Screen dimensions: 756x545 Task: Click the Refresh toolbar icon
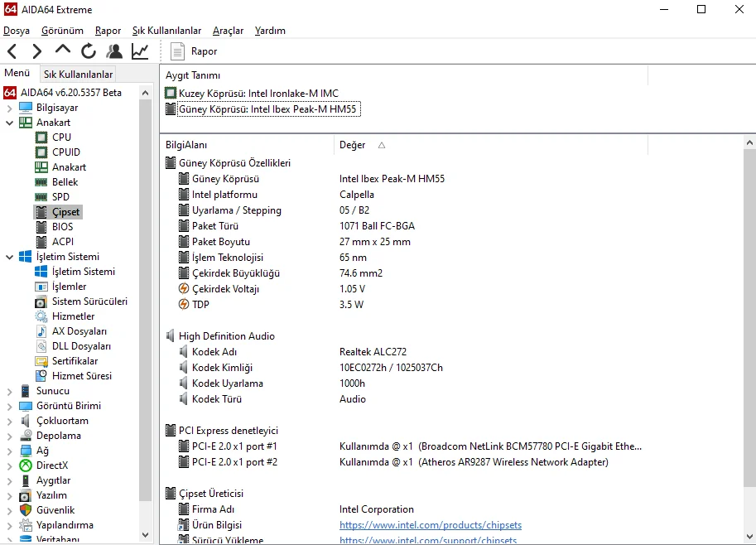click(89, 51)
